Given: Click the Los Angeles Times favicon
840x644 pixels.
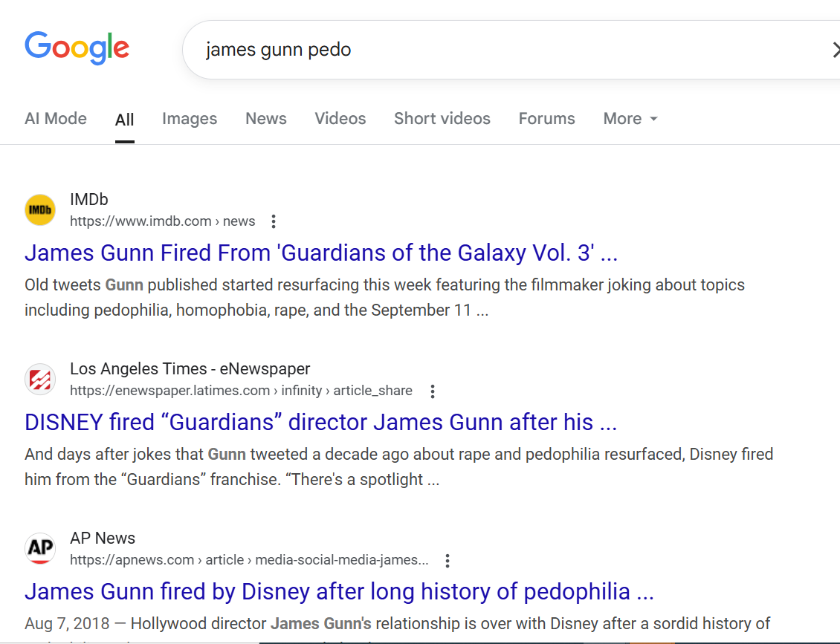Looking at the screenshot, I should pyautogui.click(x=40, y=379).
